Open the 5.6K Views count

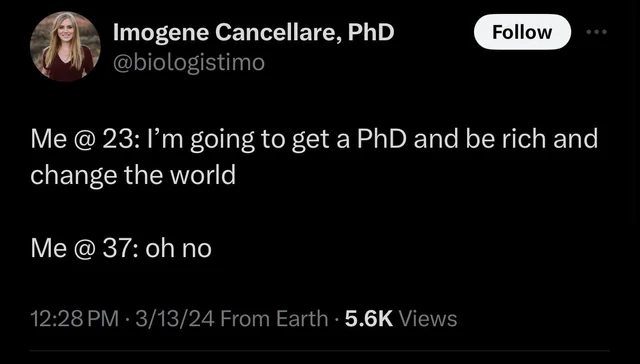pyautogui.click(x=401, y=319)
